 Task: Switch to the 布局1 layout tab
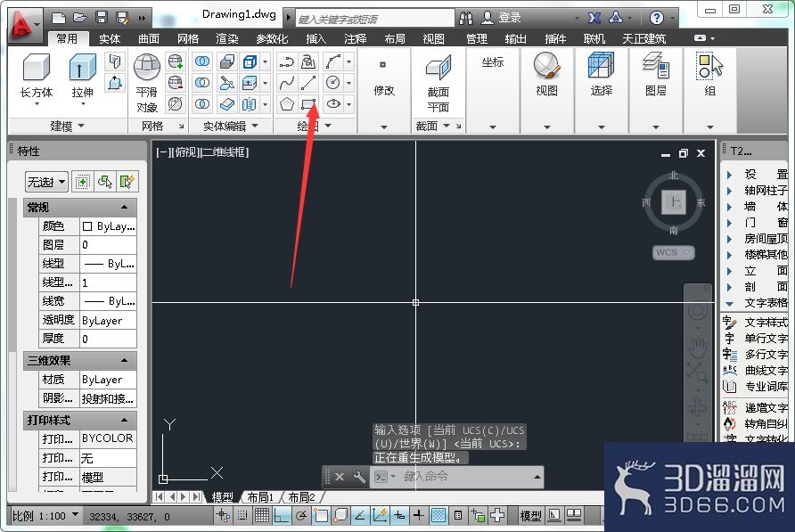[x=260, y=497]
